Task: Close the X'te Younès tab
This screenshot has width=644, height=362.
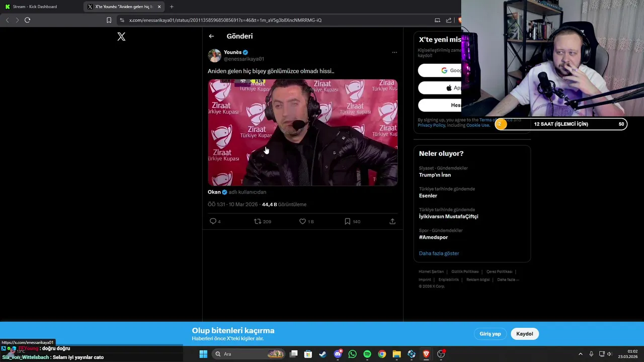Action: [159, 7]
